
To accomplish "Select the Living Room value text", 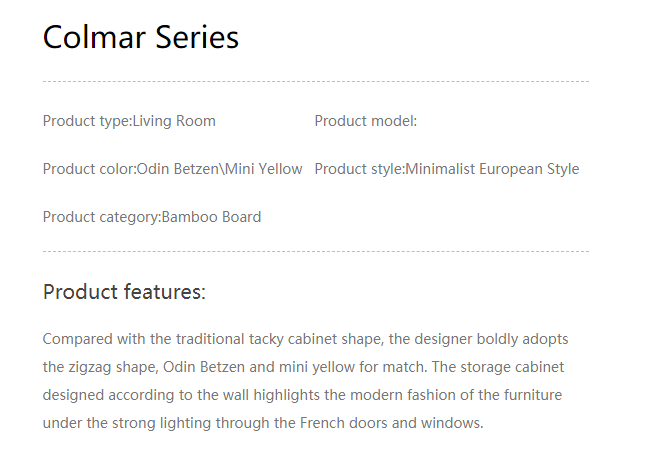I will pos(174,121).
